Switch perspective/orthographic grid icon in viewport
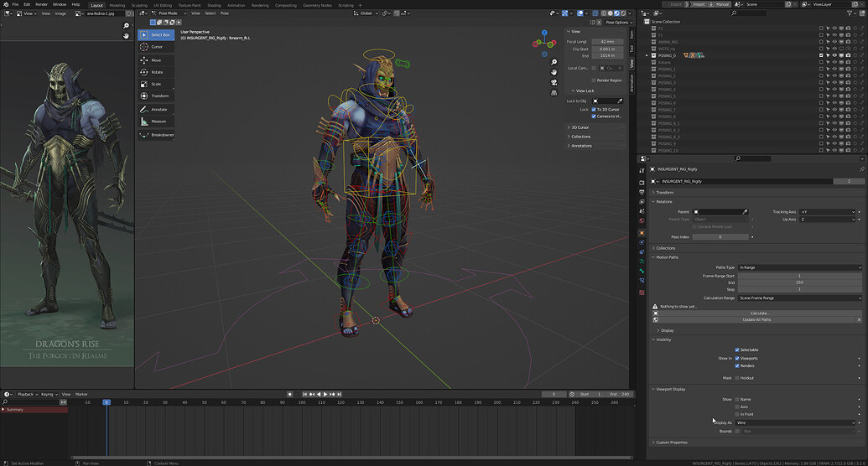This screenshot has width=868, height=466. tap(554, 92)
